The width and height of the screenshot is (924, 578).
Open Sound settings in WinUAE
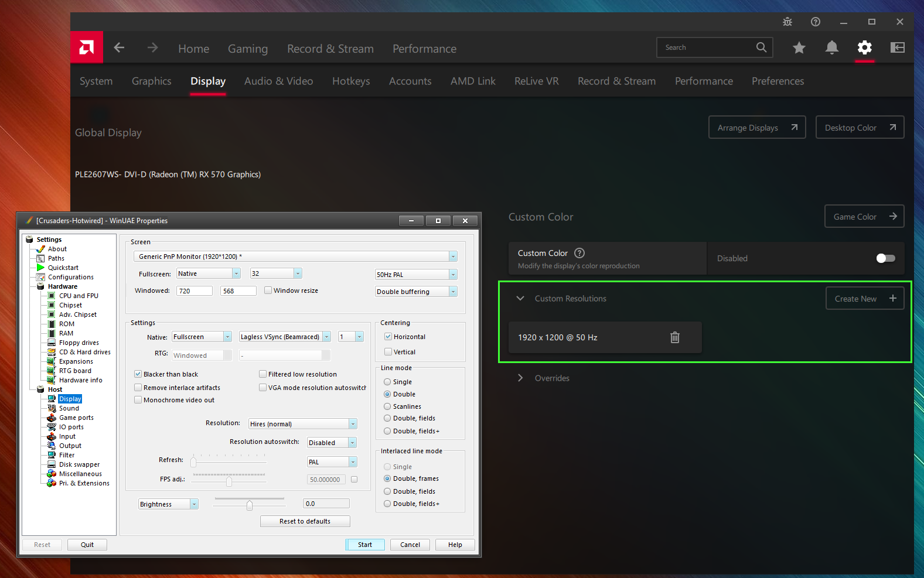point(69,408)
